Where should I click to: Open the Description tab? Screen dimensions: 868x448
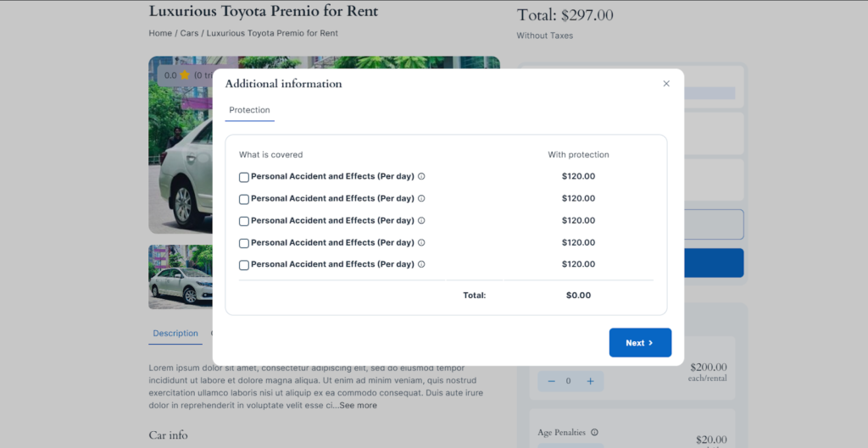175,334
